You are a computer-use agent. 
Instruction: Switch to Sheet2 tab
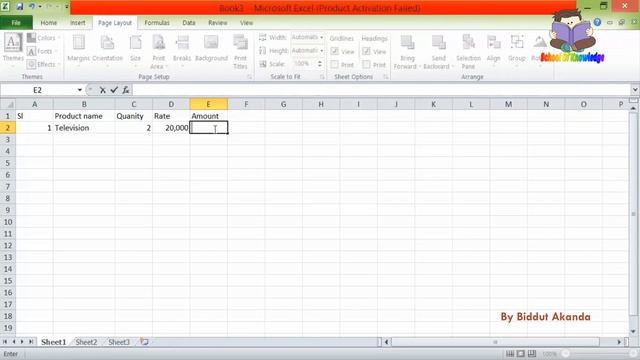86,342
